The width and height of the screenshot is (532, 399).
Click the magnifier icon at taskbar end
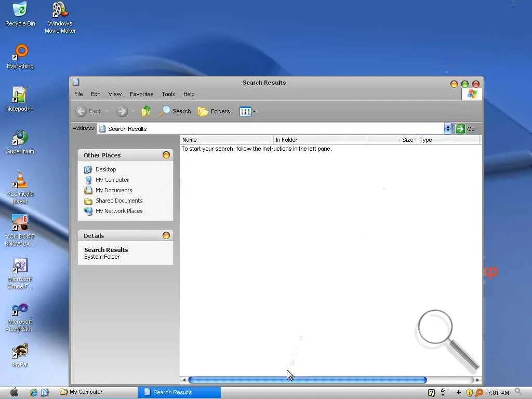point(518,392)
